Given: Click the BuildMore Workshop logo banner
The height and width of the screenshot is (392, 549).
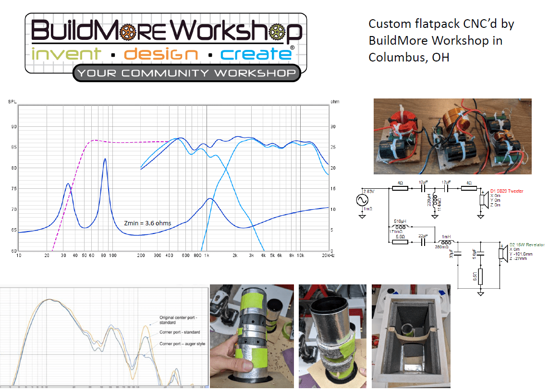Looking at the screenshot, I should 166,47.
